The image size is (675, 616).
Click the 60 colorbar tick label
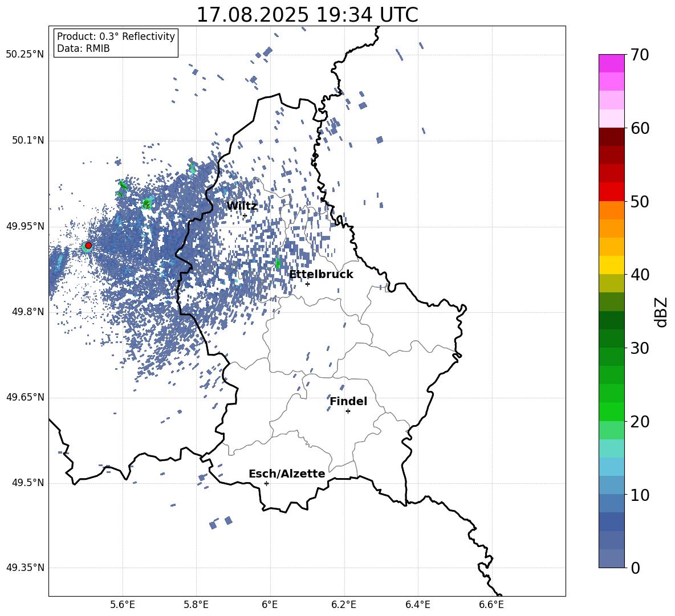(x=640, y=128)
